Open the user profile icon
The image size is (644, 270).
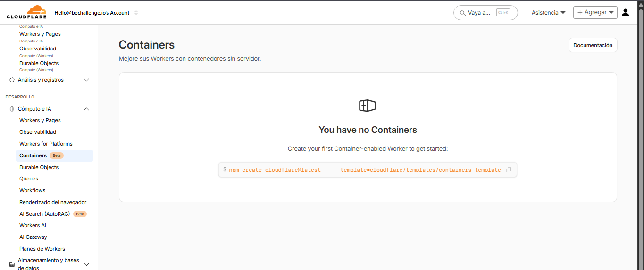click(625, 13)
